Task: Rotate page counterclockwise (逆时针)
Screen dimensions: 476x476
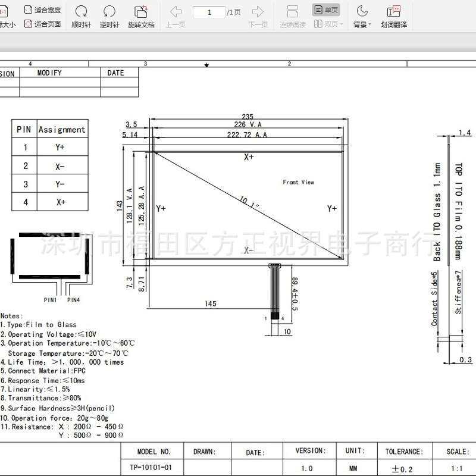Action: 109,17
